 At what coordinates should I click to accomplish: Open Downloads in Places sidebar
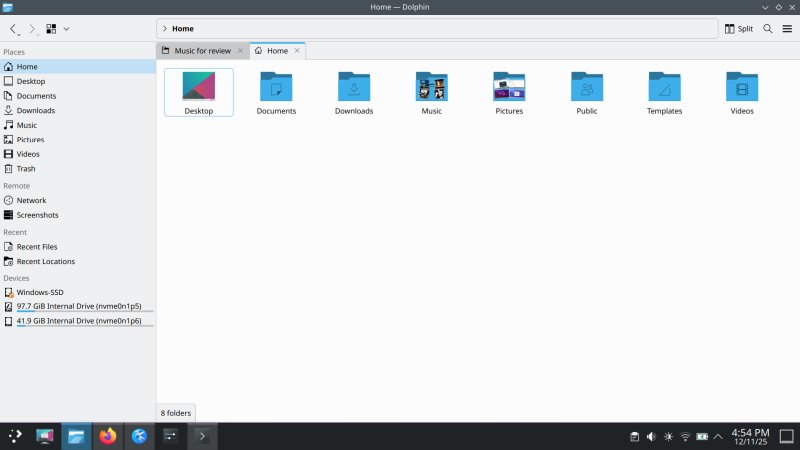(78, 111)
